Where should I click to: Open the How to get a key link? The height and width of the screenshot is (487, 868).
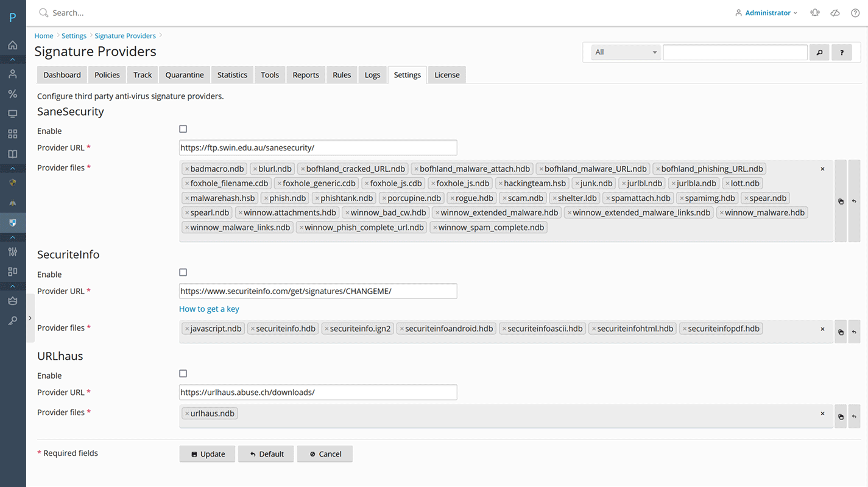pos(209,309)
